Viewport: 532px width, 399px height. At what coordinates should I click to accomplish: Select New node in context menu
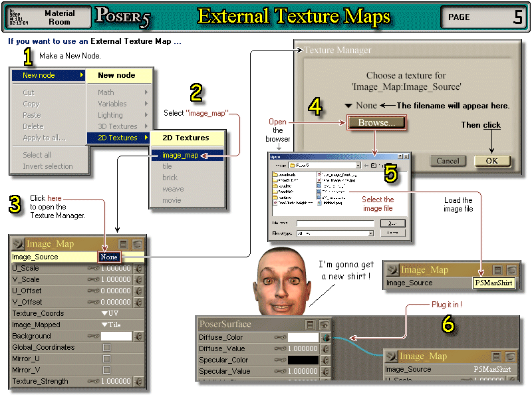tap(48, 75)
